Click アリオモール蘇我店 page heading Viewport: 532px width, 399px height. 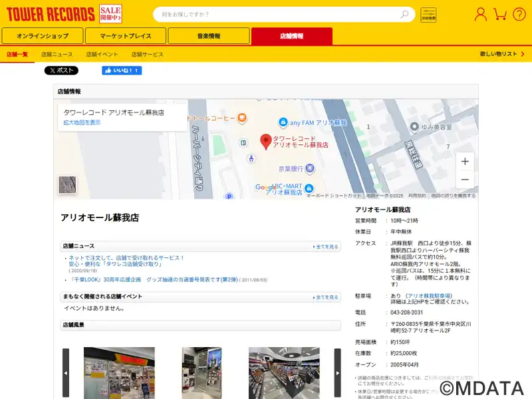(100, 217)
